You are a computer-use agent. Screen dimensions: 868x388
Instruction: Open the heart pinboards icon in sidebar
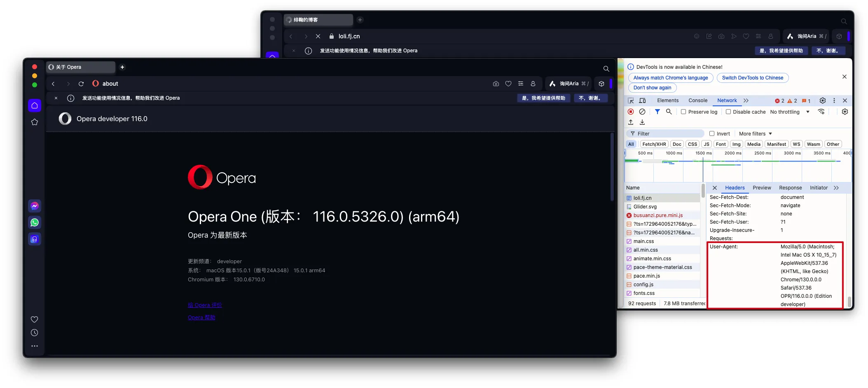(35, 319)
